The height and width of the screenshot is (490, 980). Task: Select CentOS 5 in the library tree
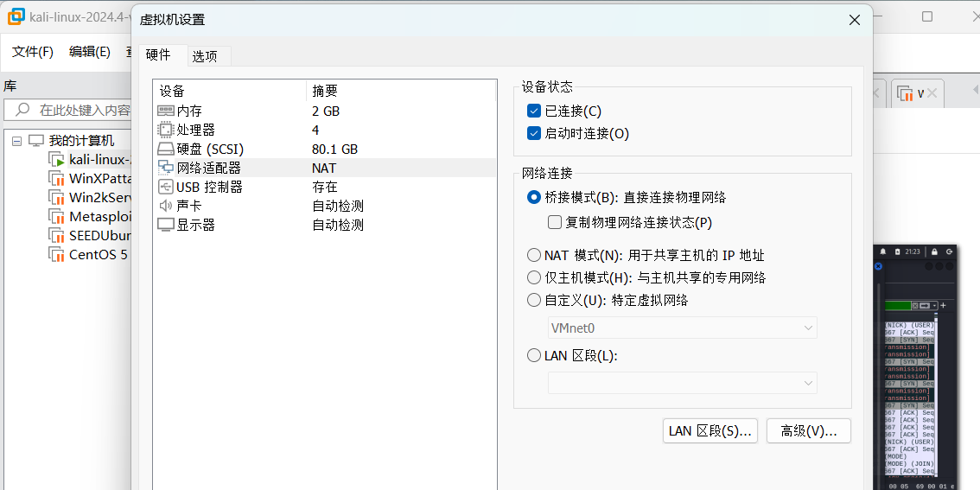point(99,254)
